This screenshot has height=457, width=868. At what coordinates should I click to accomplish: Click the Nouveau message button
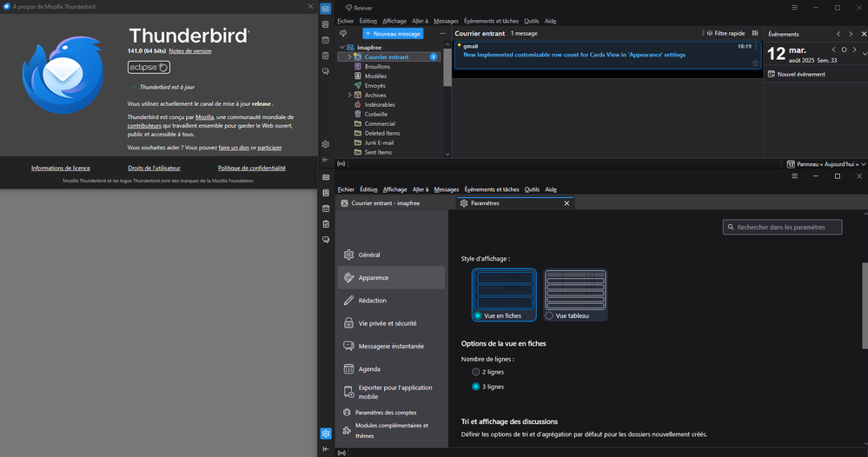click(x=392, y=33)
